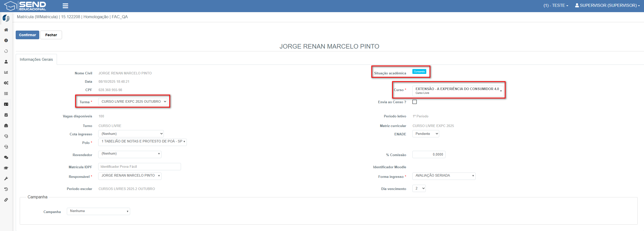
Task: Open the calendar check sidebar icon
Action: (6, 115)
